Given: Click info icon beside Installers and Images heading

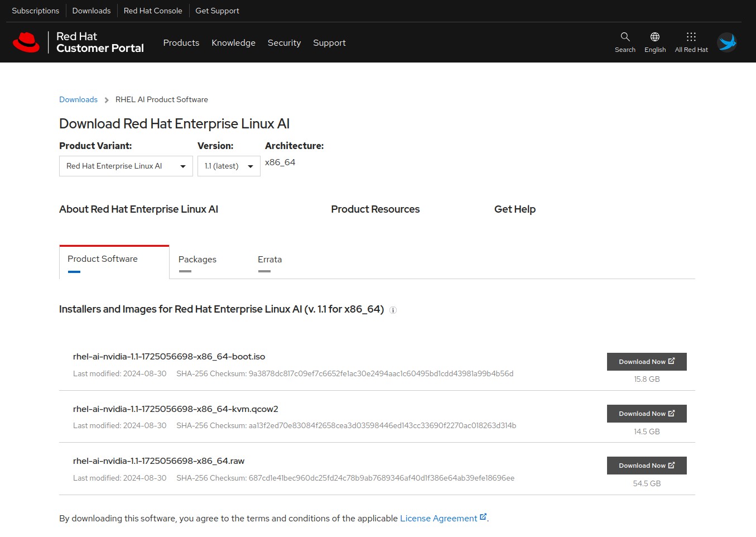Looking at the screenshot, I should click(x=393, y=310).
